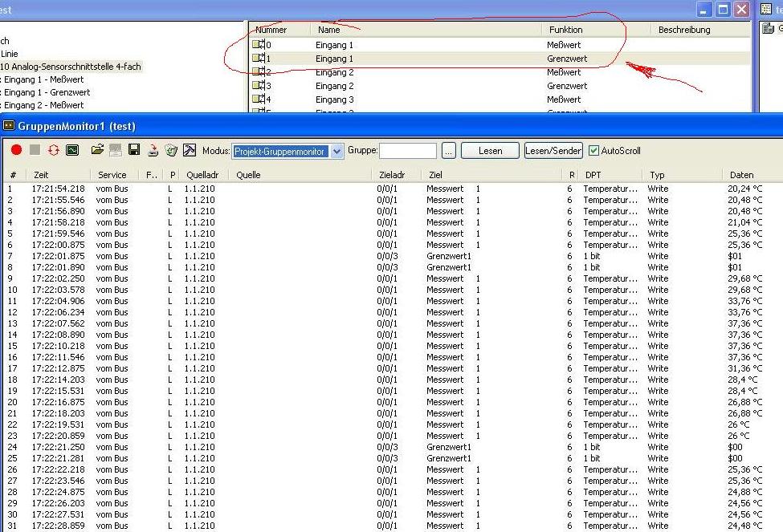The width and height of the screenshot is (783, 532).
Task: Save telegrams using the floppy disk icon
Action: (134, 150)
